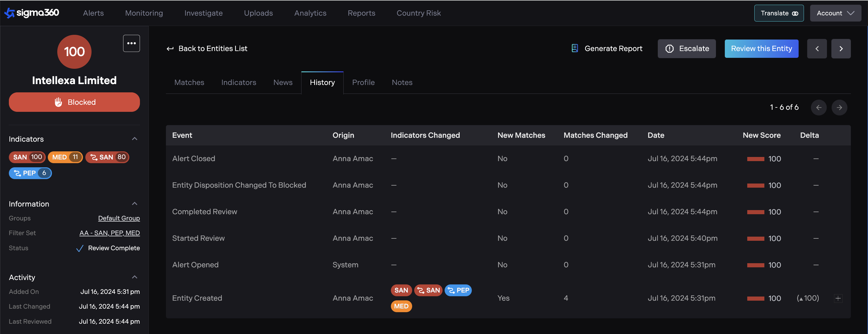Expand the Entity Created row with the plus icon
Image resolution: width=868 pixels, height=334 pixels.
click(x=838, y=298)
